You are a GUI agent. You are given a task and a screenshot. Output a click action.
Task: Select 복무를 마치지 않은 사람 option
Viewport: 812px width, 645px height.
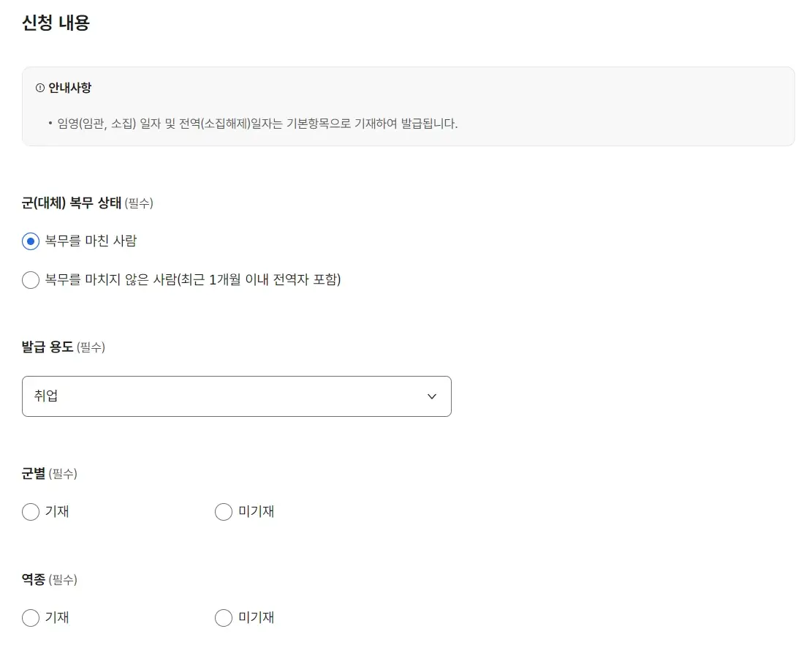[30, 280]
